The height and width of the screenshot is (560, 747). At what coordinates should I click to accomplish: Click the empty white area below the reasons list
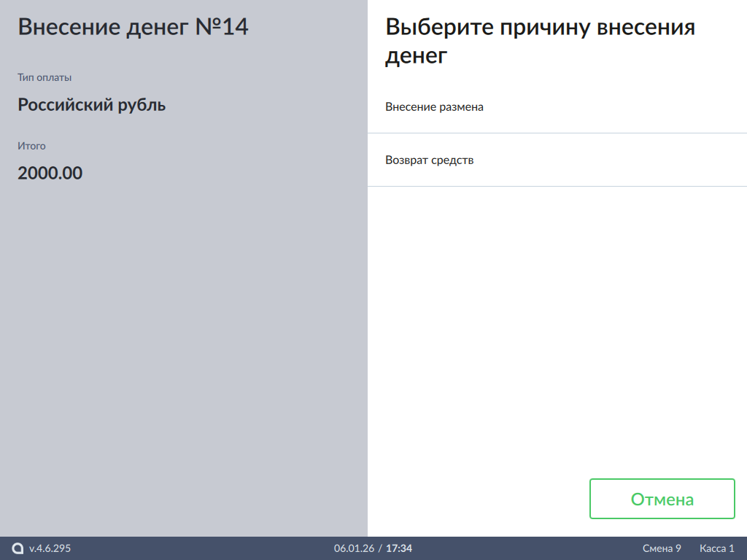[x=557, y=328]
